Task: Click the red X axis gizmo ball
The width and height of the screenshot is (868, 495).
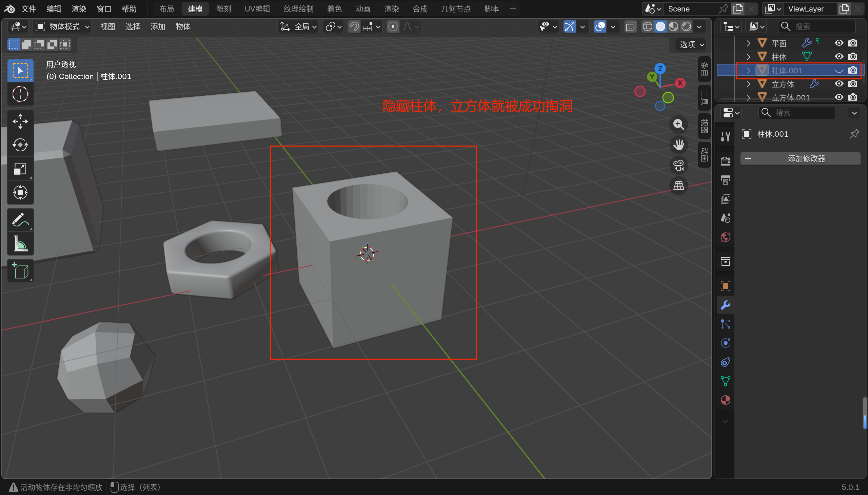Action: pyautogui.click(x=680, y=83)
